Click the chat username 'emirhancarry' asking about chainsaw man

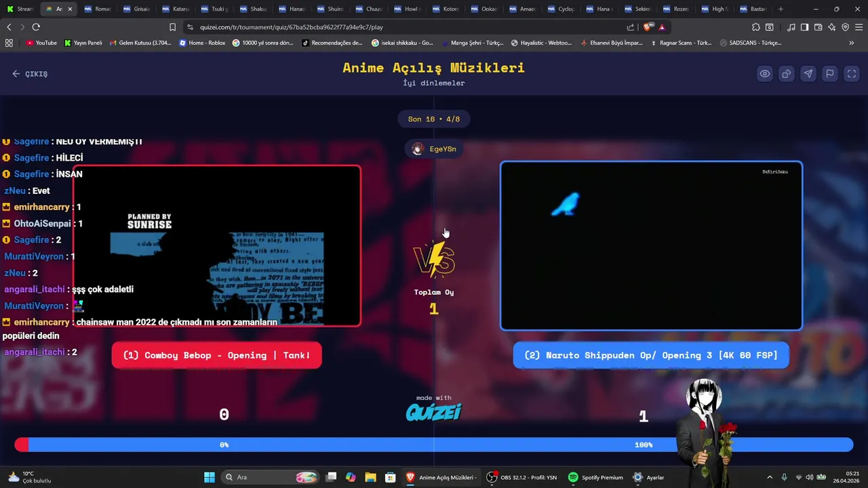[41, 322]
